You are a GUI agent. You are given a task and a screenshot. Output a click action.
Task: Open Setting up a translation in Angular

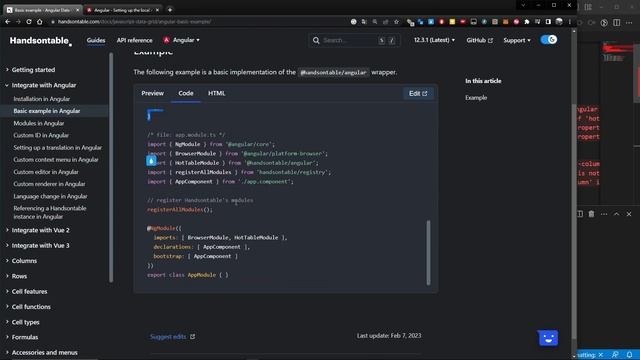58,147
